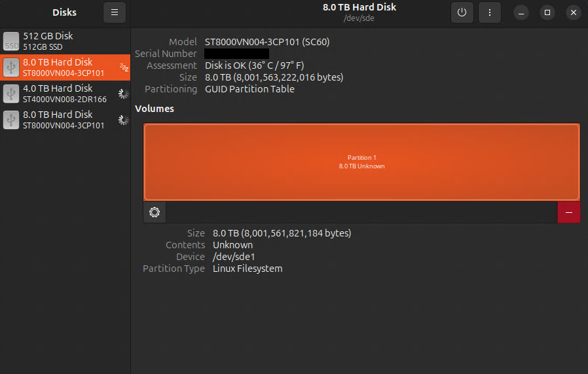
Task: Click the spinner on last 8.0 TB disk row
Action: (x=123, y=120)
